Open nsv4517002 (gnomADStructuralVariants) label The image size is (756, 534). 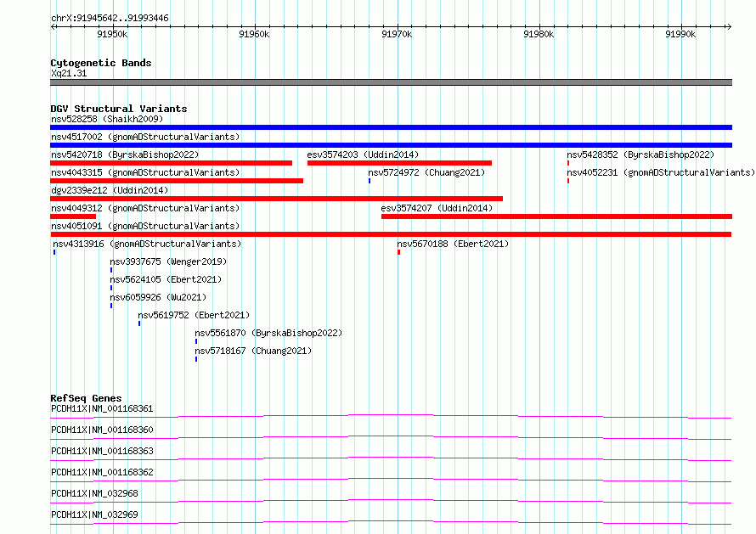click(x=145, y=137)
